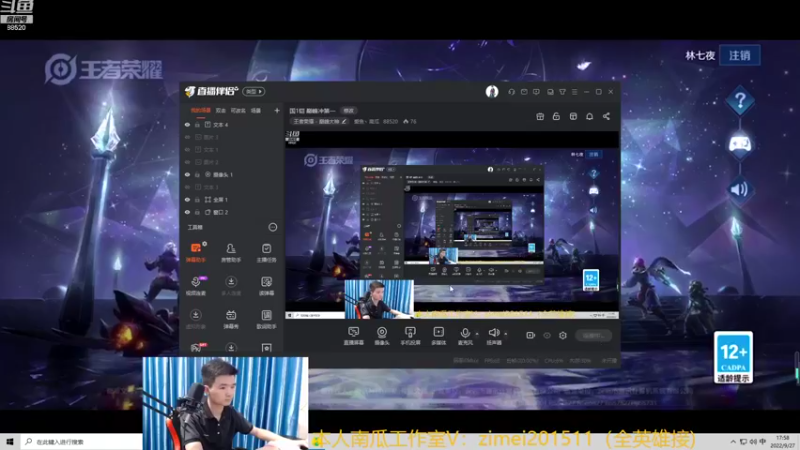Toggle lock on 窗口 2 layer
Image resolution: width=800 pixels, height=450 pixels.
197,212
